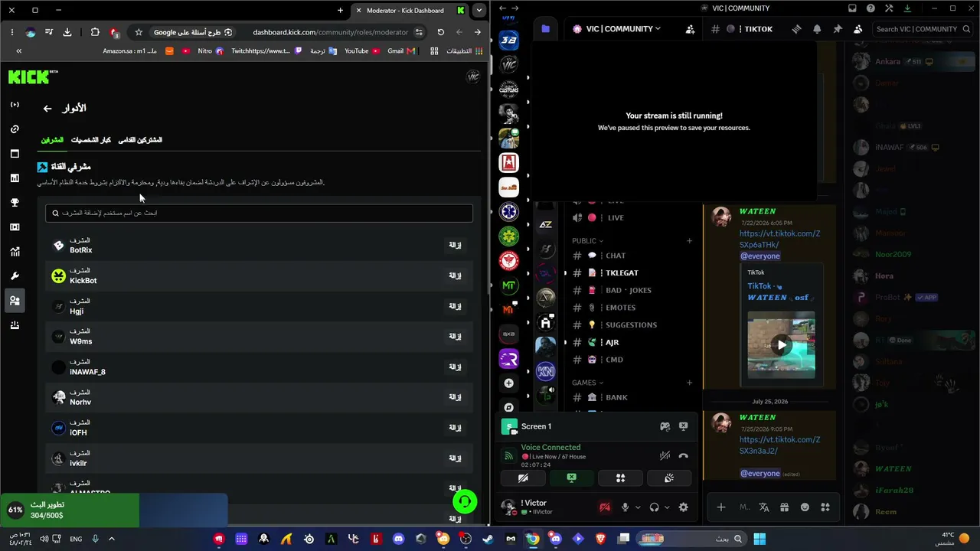The width and height of the screenshot is (980, 551).
Task: Select the Moderator - Kick Dashboard browser tab
Action: click(410, 11)
